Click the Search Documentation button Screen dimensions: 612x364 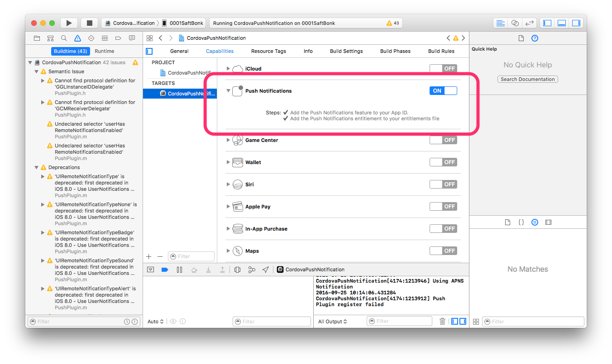(528, 79)
